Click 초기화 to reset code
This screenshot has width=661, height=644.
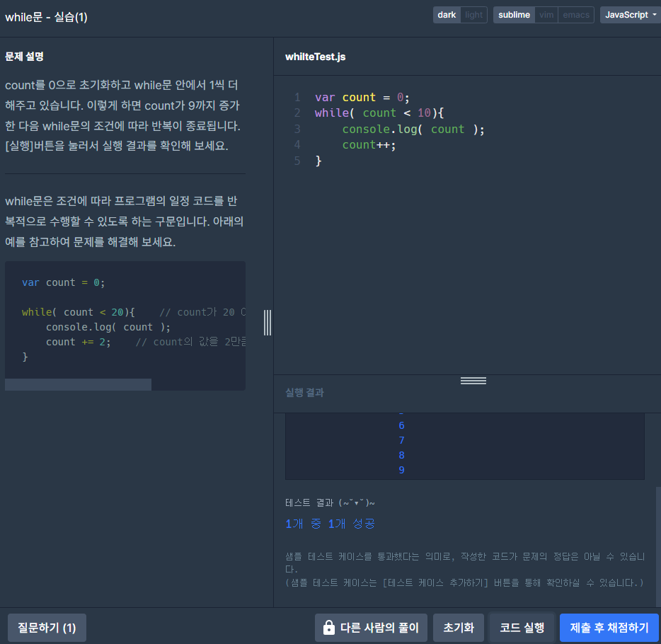458,628
